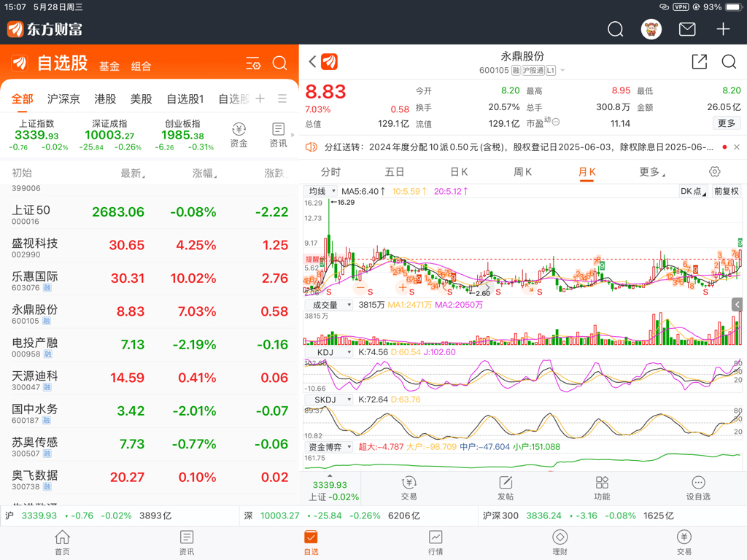Select the 日K chart tab
The image size is (747, 560).
click(x=459, y=171)
